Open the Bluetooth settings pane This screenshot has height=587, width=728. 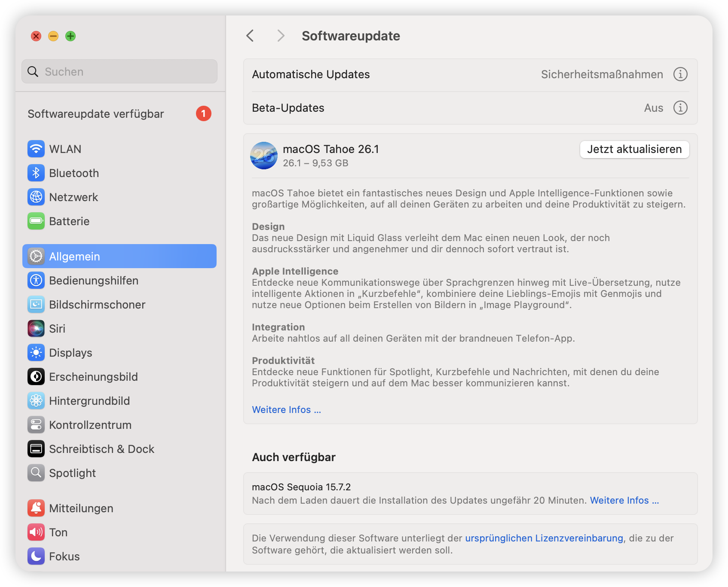pyautogui.click(x=119, y=173)
